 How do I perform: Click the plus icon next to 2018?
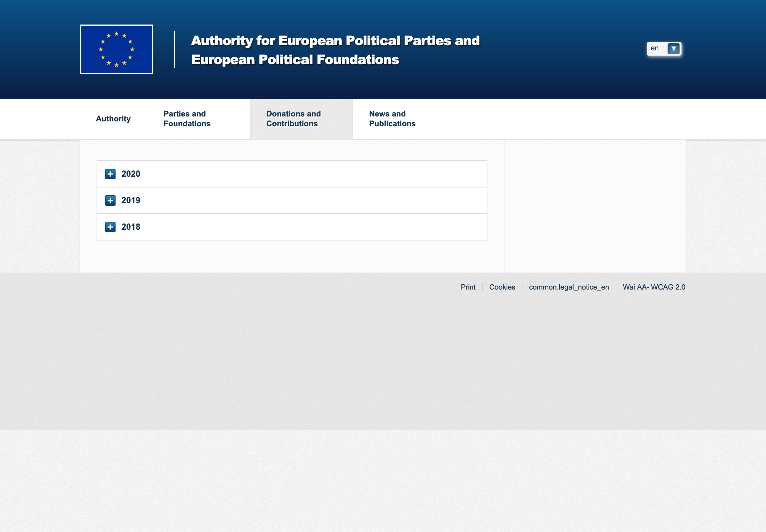click(110, 227)
